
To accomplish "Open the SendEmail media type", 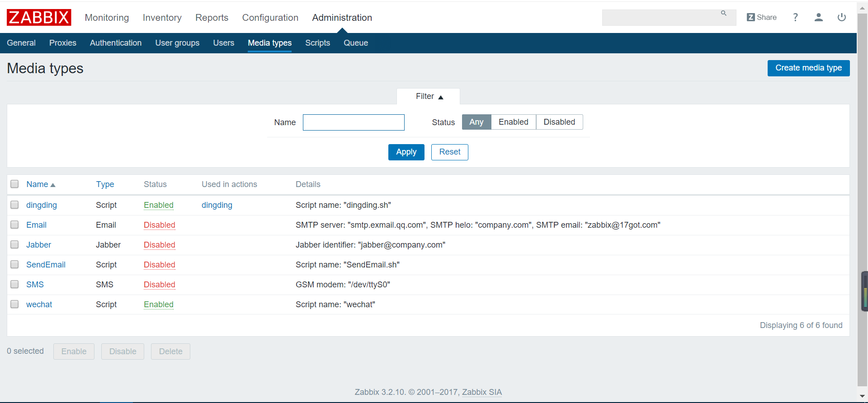I will click(x=46, y=265).
